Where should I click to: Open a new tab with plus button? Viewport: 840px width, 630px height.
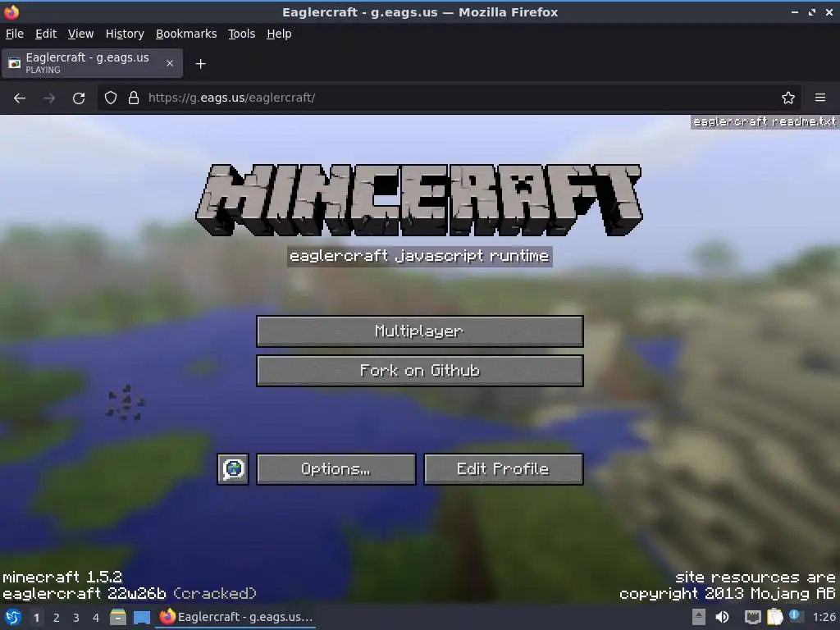pos(200,64)
